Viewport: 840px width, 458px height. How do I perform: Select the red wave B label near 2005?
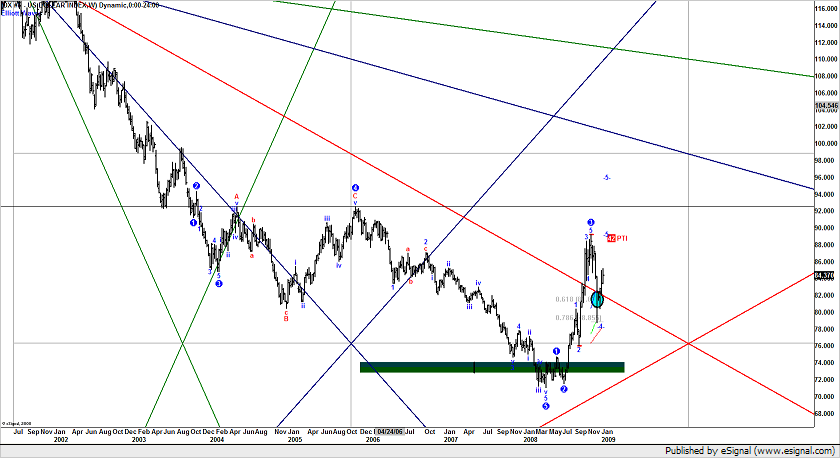(x=286, y=318)
